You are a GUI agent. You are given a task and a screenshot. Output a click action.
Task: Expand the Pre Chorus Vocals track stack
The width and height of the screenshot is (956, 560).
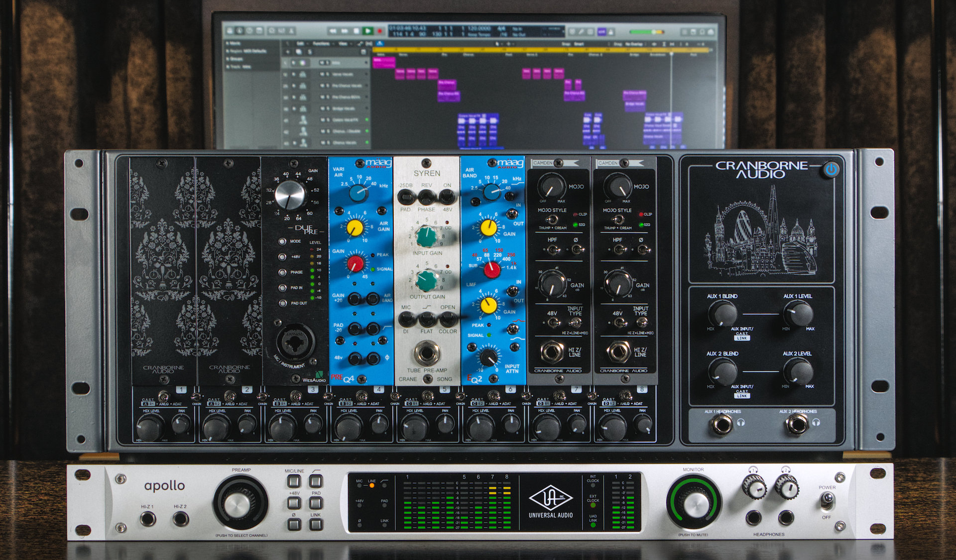click(x=294, y=86)
